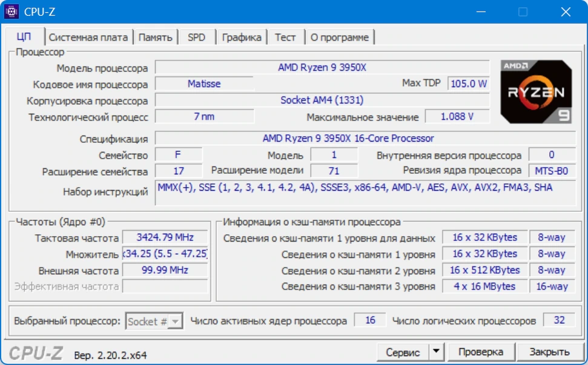Click the Набор инструкций label
Viewport: 588px width, 365px height.
pos(105,192)
